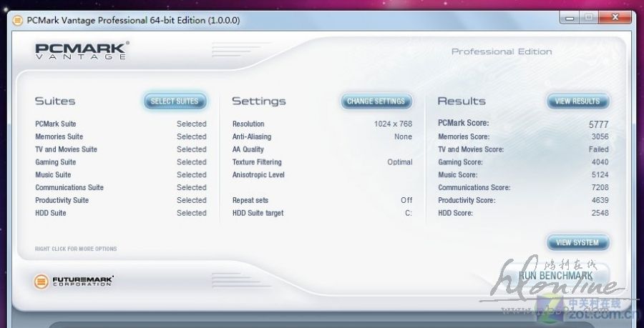Screen dimensions: 644x328
Task: Click the Failed TV and Movies result
Action: tap(599, 149)
